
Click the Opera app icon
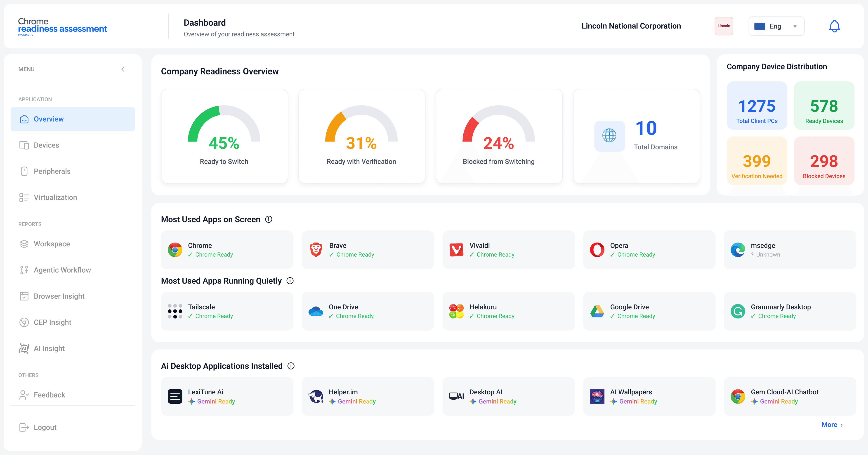pos(597,250)
